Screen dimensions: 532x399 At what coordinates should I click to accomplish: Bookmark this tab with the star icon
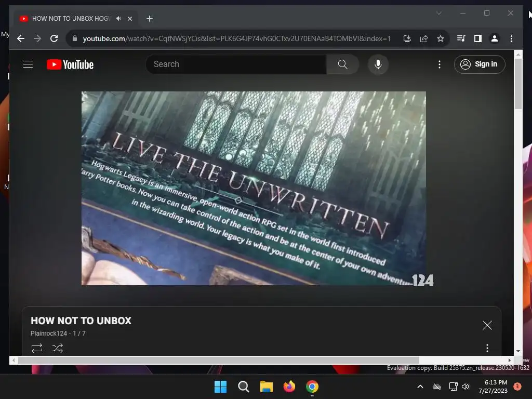pyautogui.click(x=441, y=38)
